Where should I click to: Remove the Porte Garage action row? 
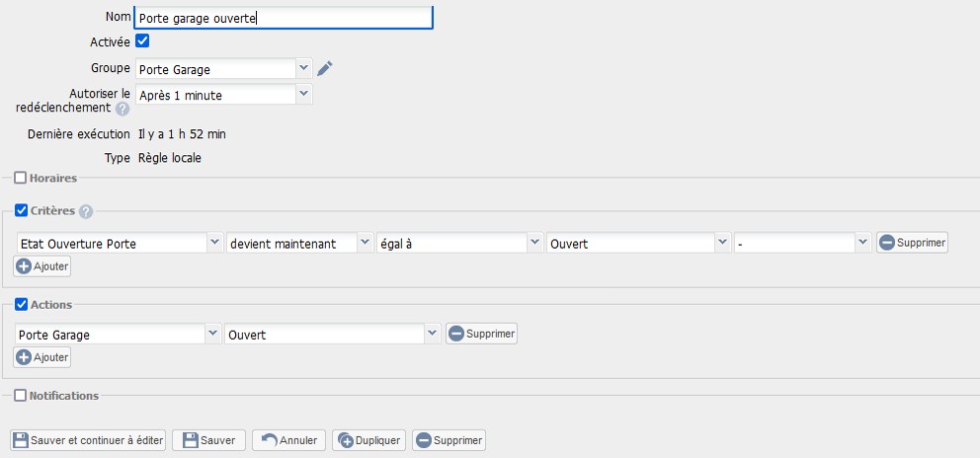[x=481, y=334]
